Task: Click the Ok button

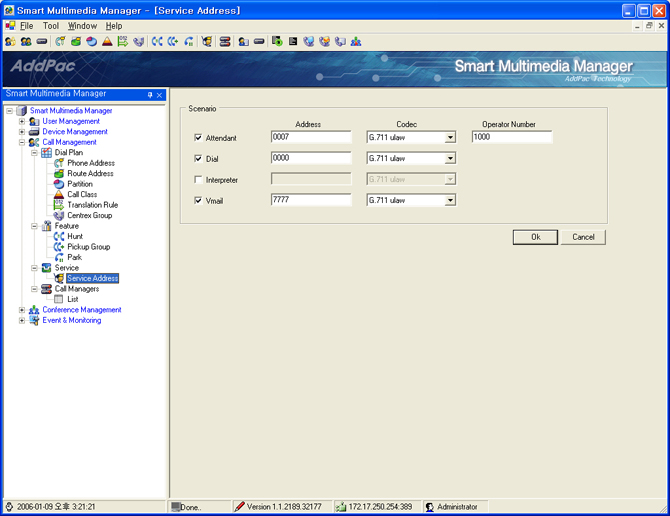Action: coord(535,237)
